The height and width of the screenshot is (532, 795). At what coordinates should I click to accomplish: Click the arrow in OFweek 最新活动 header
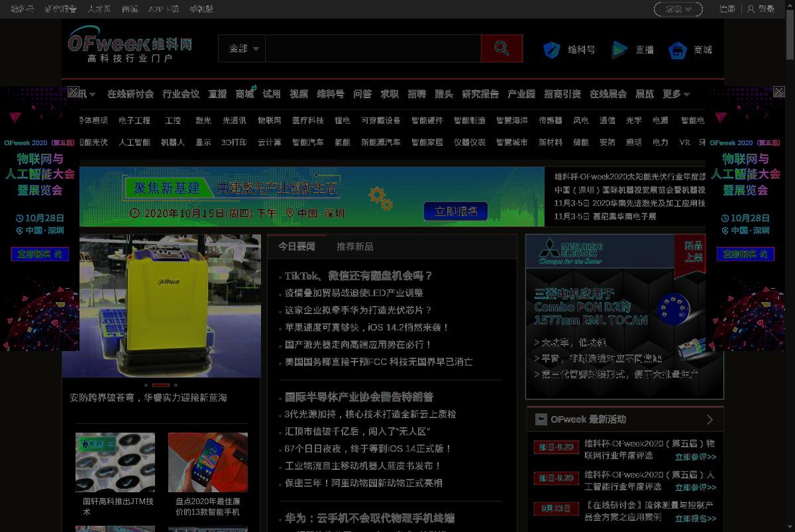(710, 419)
